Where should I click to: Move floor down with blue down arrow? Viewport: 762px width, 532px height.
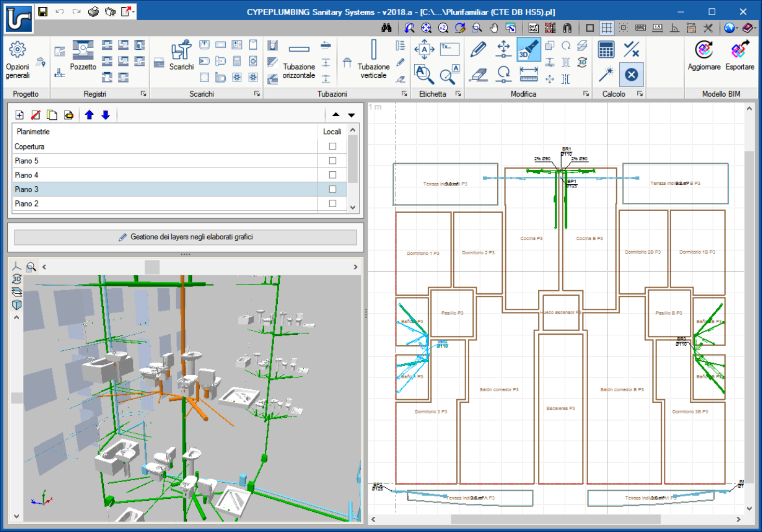pyautogui.click(x=105, y=115)
